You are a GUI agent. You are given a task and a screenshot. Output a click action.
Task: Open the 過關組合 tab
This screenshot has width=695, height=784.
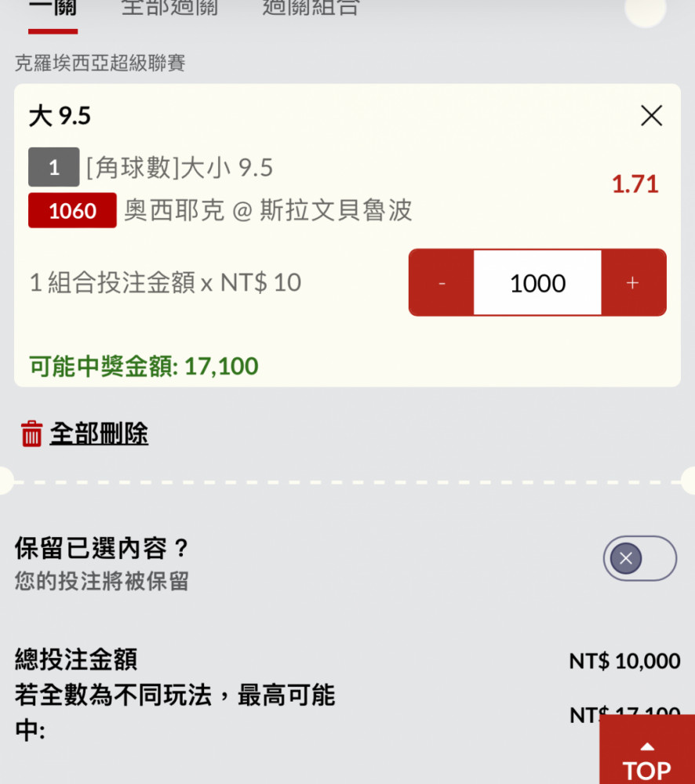311,8
